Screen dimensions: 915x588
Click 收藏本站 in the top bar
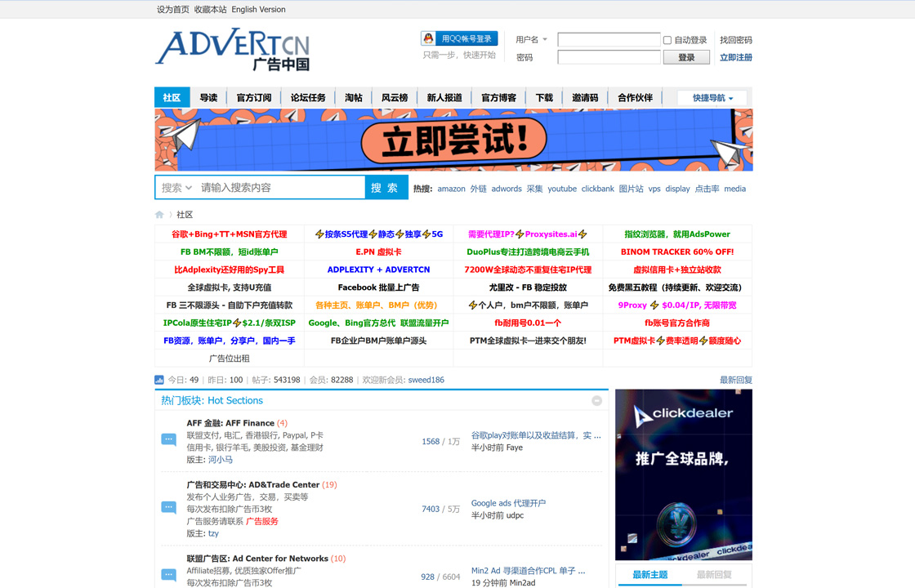(210, 9)
